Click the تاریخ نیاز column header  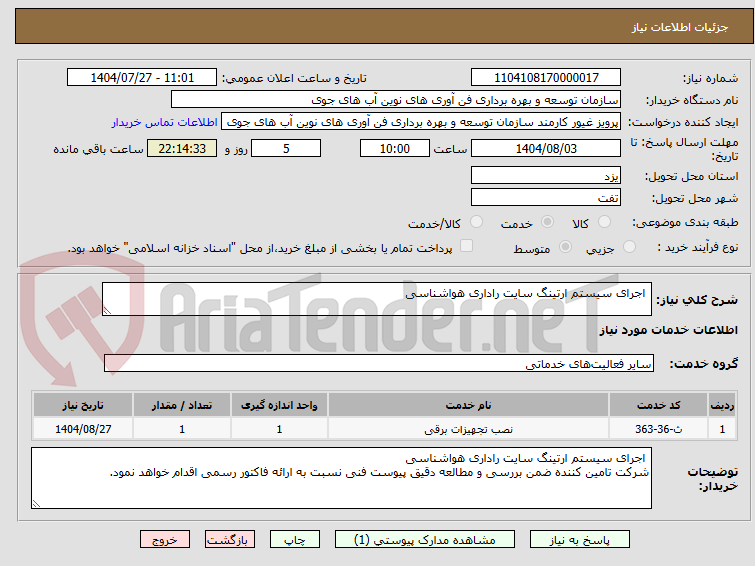tap(83, 405)
